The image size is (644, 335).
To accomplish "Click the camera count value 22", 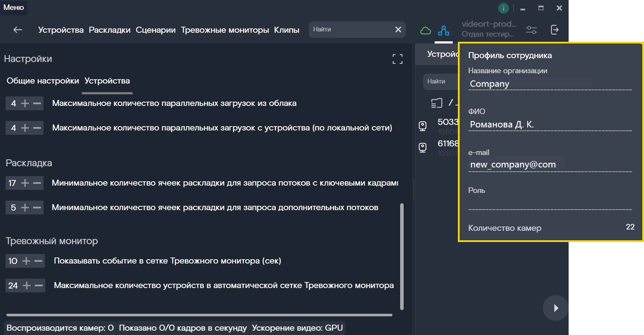I will (x=630, y=227).
